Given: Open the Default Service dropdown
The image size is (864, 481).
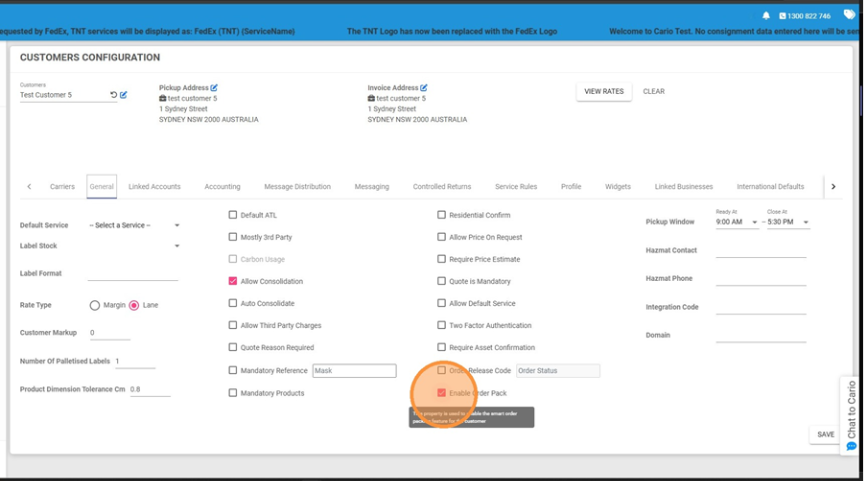Looking at the screenshot, I should tap(135, 225).
